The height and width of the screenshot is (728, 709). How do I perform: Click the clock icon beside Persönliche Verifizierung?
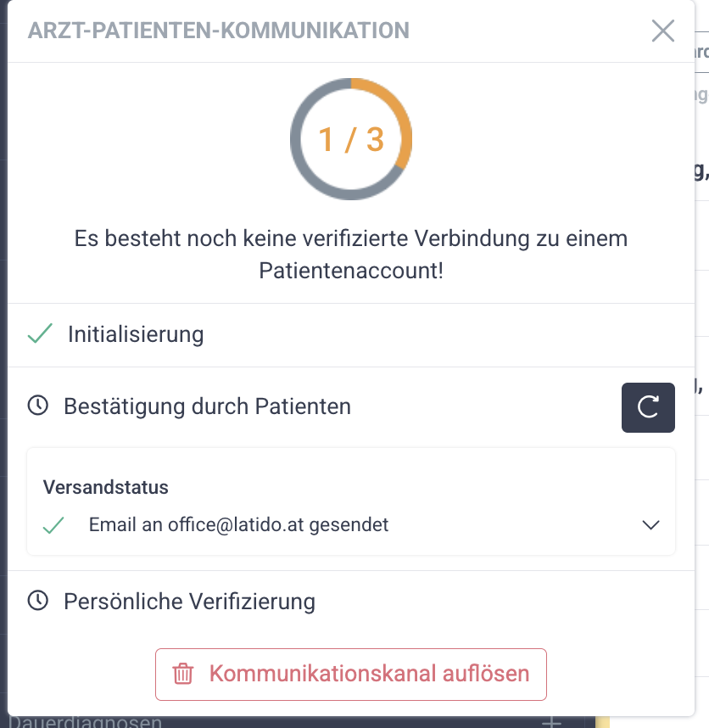38,602
